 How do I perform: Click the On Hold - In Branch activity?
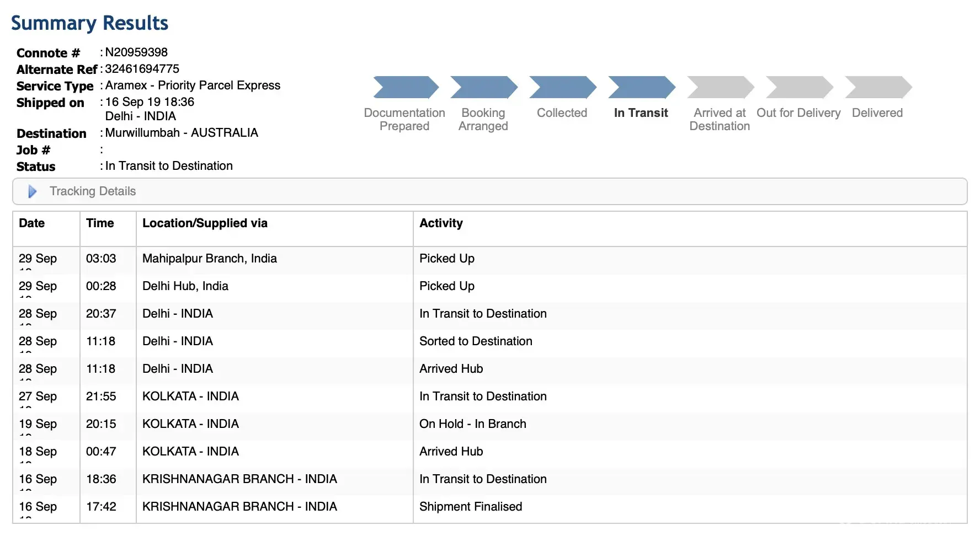click(472, 424)
